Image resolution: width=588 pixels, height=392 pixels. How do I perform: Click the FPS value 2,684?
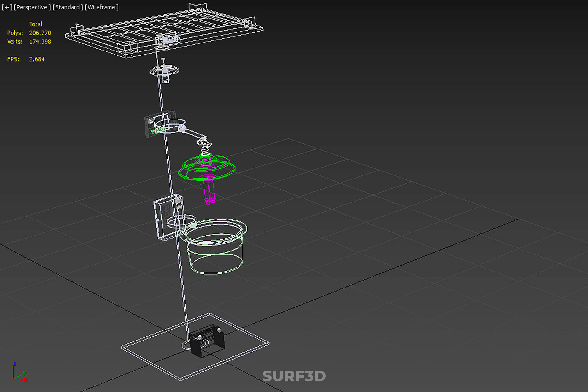click(x=37, y=59)
